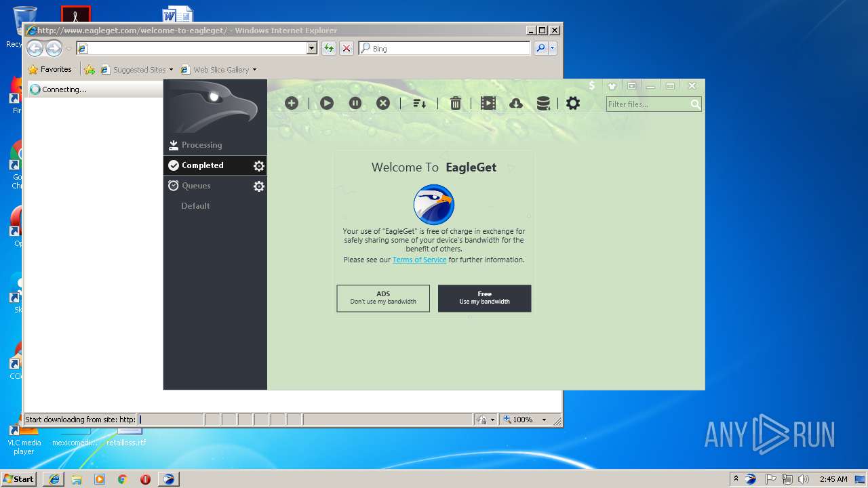
Task: Launch the media player from the taskbar
Action: 100,479
